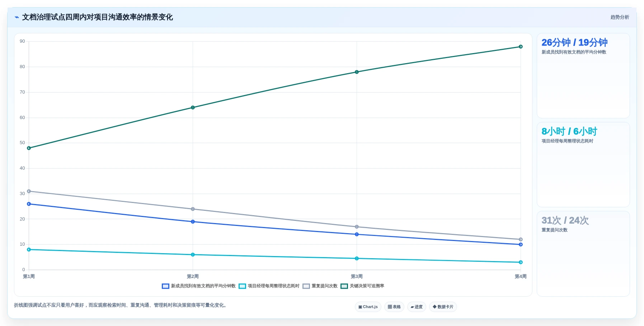Click the 第4周 x-axis label
Image resolution: width=644 pixels, height=326 pixels.
tap(521, 277)
